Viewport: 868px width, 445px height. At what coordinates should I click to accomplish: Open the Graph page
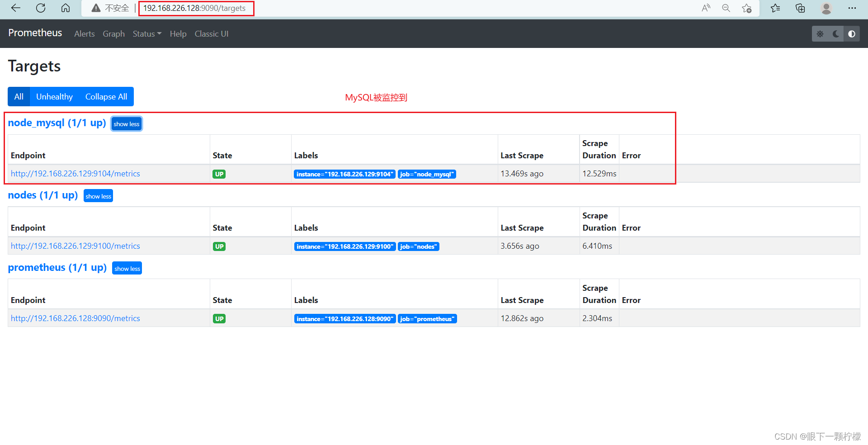point(113,34)
